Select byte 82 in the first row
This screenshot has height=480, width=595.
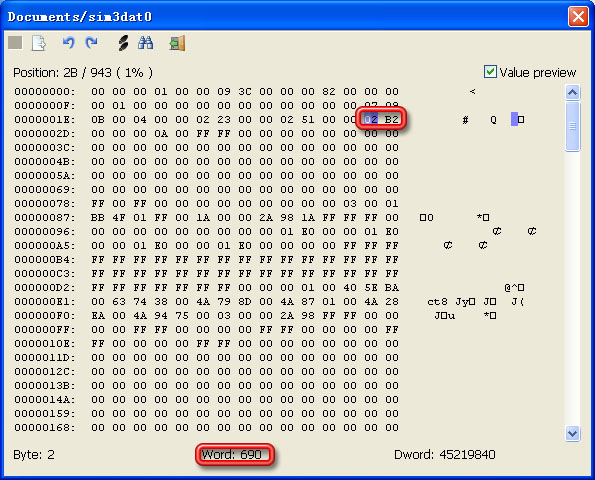pos(329,92)
